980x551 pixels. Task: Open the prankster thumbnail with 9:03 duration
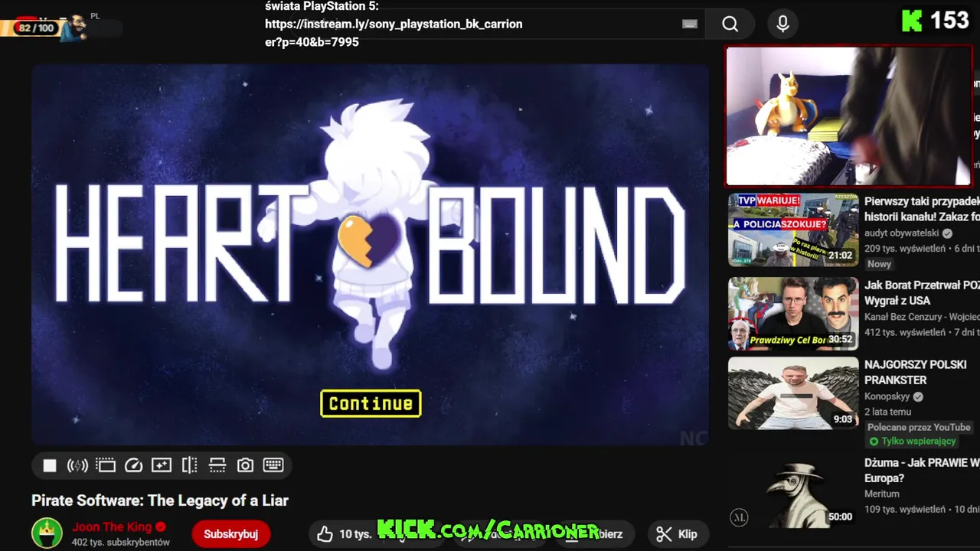(x=793, y=393)
